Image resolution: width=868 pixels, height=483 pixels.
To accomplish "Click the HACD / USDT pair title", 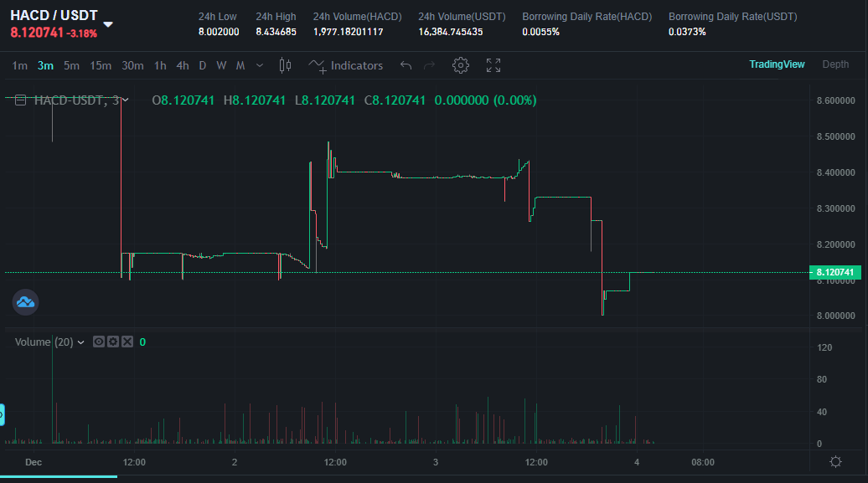I will [x=54, y=16].
